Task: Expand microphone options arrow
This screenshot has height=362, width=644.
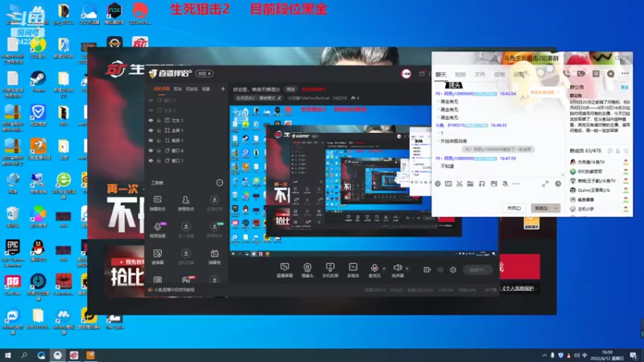Action: pyautogui.click(x=384, y=269)
